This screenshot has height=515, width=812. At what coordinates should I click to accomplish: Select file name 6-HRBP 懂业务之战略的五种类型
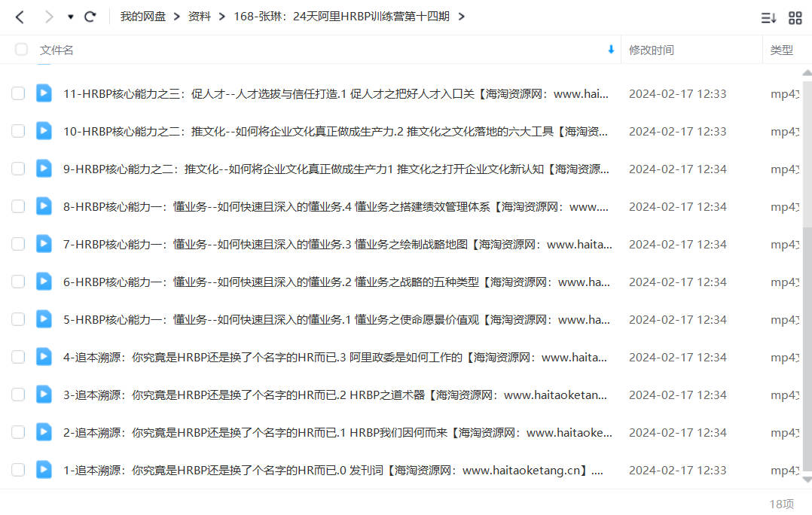click(x=337, y=282)
